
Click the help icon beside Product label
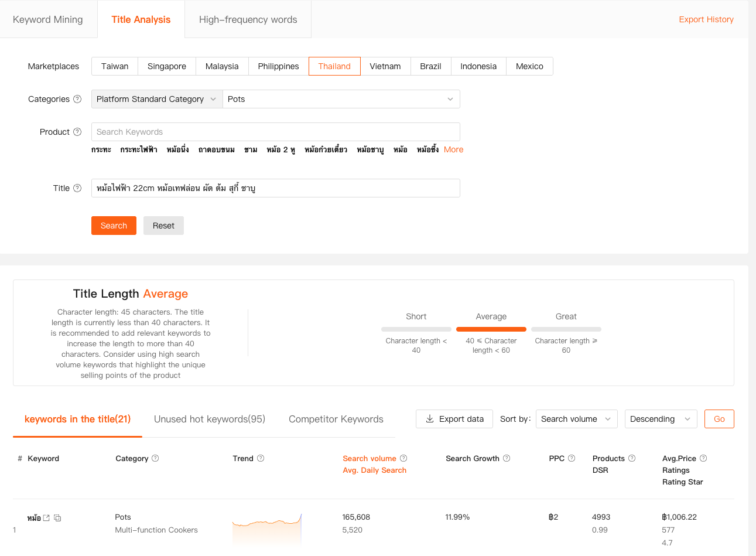[77, 132]
